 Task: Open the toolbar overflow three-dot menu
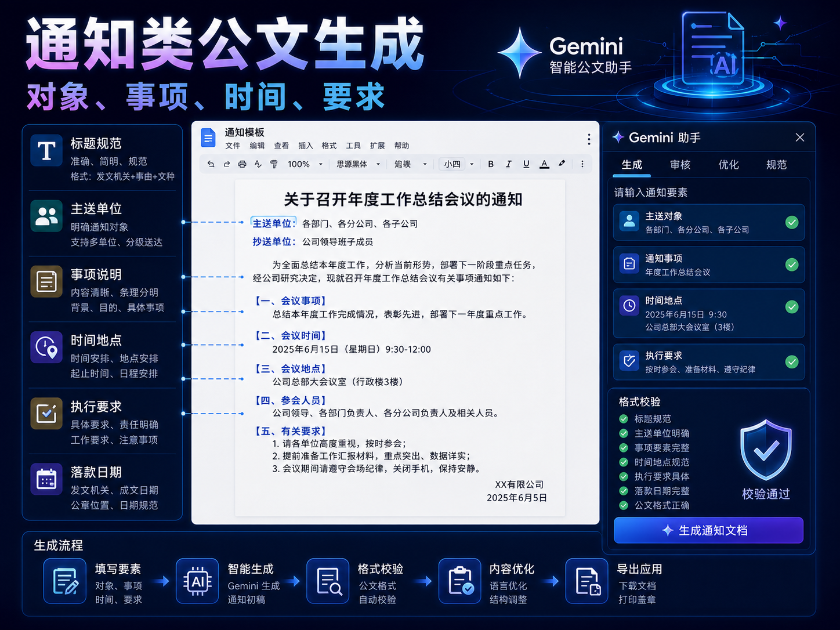click(x=582, y=164)
